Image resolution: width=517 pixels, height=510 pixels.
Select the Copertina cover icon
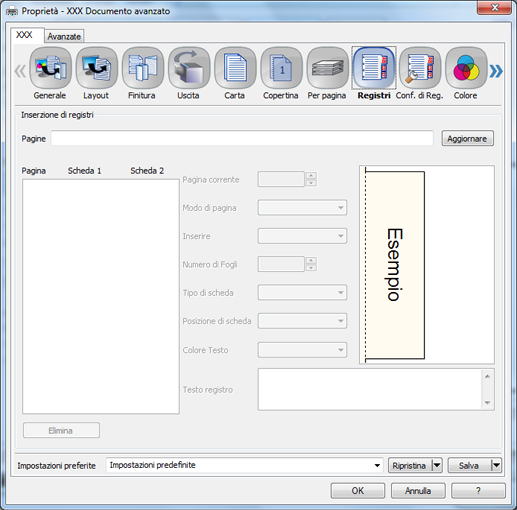pyautogui.click(x=281, y=68)
